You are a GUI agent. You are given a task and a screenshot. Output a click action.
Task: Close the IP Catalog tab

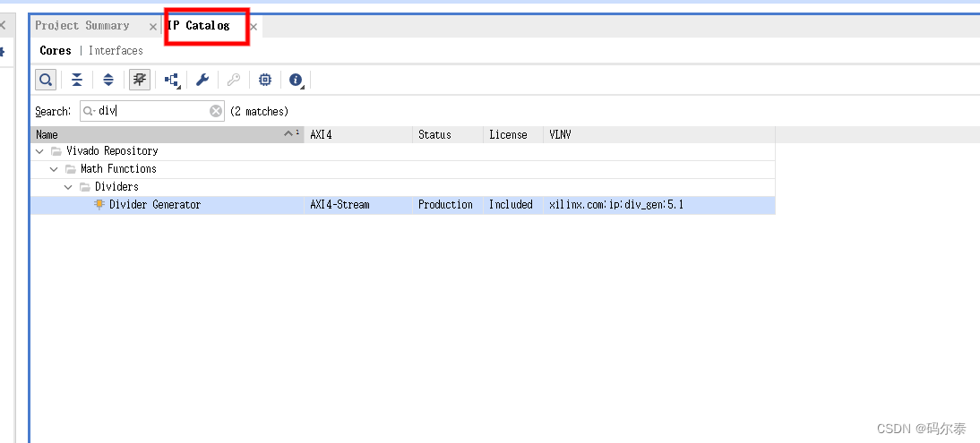tap(254, 27)
